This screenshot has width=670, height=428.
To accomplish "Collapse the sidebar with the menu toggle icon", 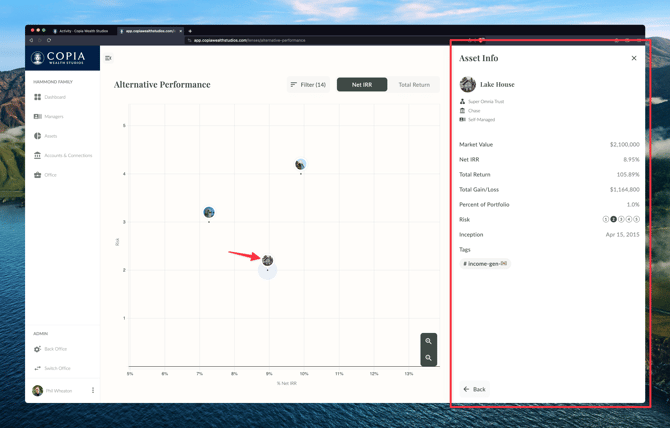I will coord(108,58).
